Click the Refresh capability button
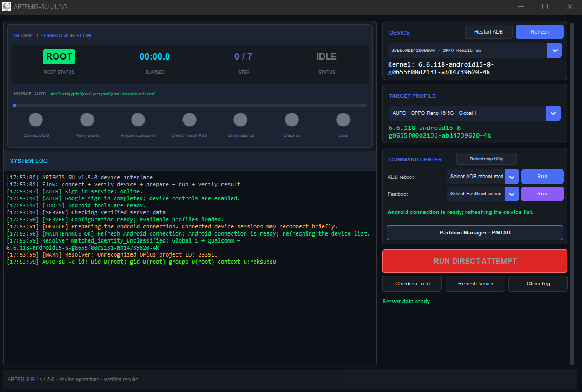Image resolution: width=582 pixels, height=392 pixels. point(487,159)
